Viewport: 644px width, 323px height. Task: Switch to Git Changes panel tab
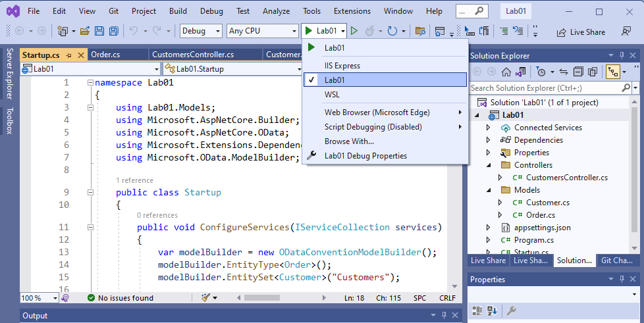[x=616, y=261]
